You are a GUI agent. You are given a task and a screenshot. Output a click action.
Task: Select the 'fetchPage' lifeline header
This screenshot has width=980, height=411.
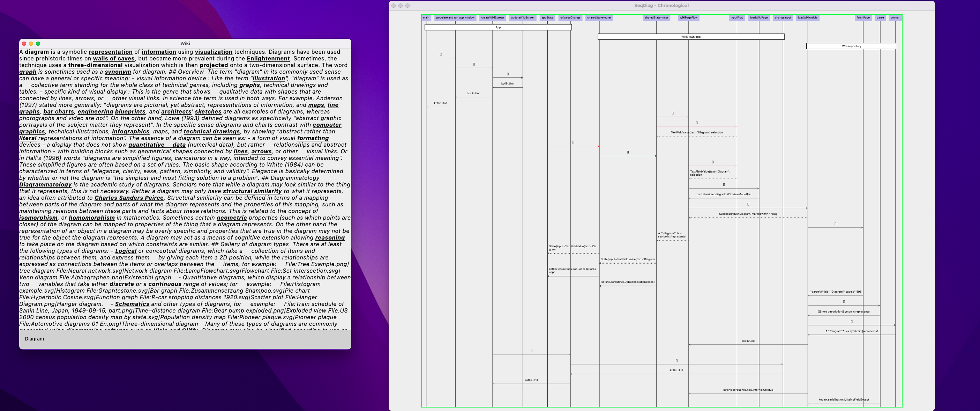(863, 17)
